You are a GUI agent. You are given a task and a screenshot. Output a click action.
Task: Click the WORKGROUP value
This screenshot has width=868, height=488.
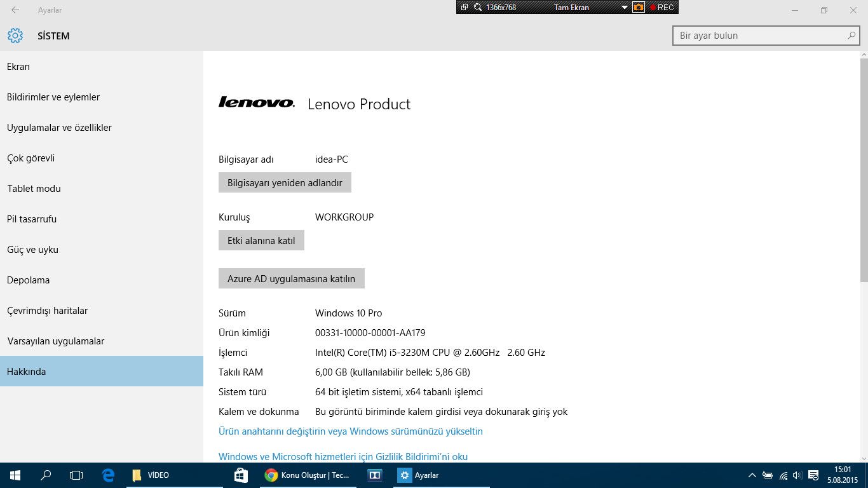coord(344,217)
